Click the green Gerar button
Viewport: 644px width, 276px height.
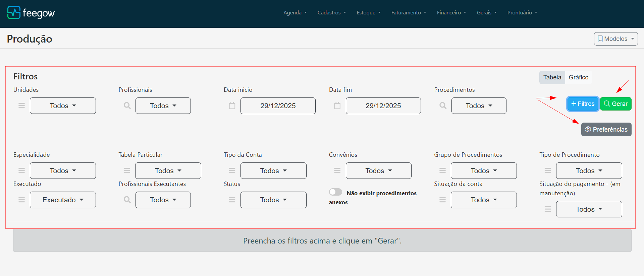pos(616,104)
